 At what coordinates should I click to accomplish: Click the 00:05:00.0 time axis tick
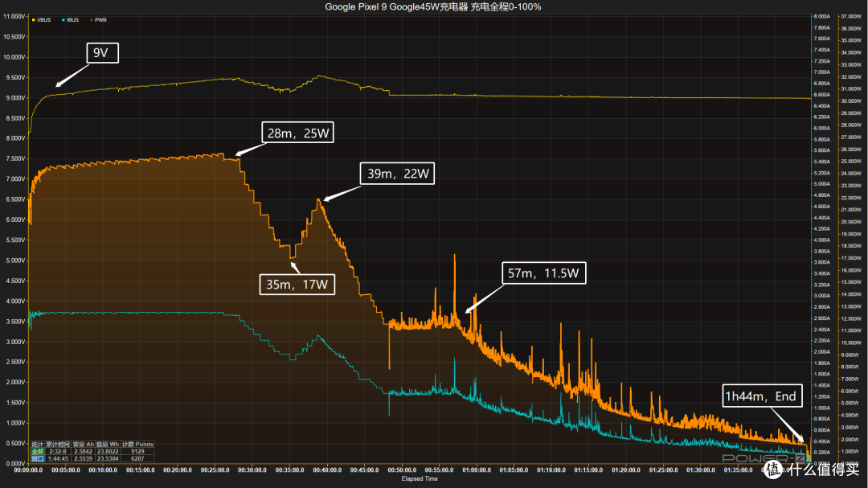[x=65, y=470]
